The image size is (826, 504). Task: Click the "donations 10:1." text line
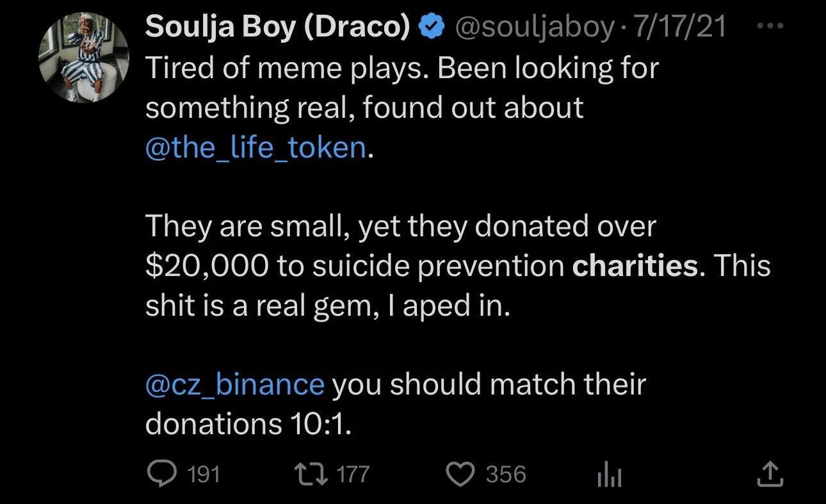(248, 424)
